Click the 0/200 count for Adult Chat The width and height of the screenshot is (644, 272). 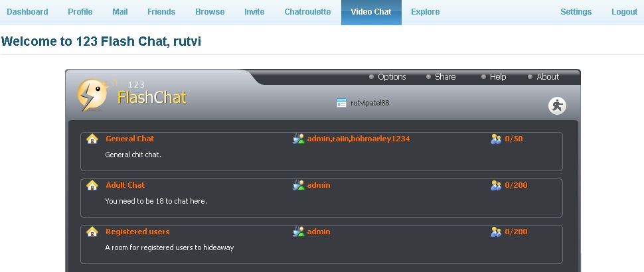[517, 185]
